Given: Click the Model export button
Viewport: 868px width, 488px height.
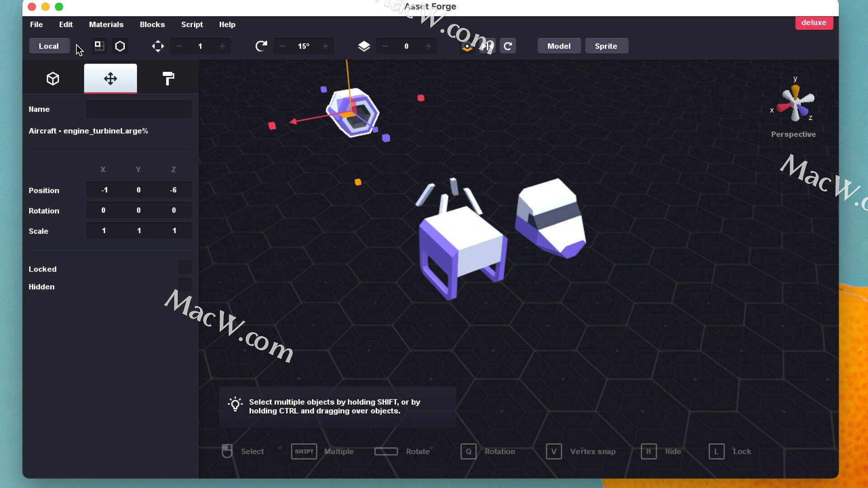Looking at the screenshot, I should 559,46.
